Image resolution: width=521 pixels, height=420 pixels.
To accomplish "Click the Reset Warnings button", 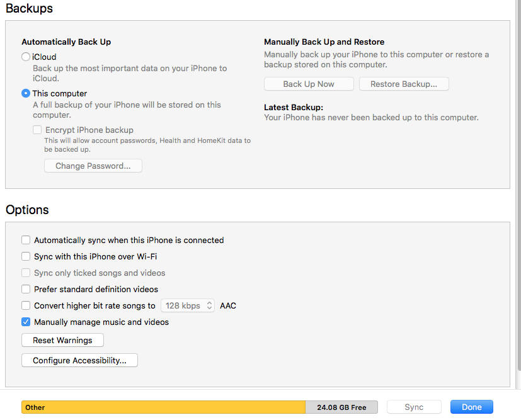I will point(63,340).
